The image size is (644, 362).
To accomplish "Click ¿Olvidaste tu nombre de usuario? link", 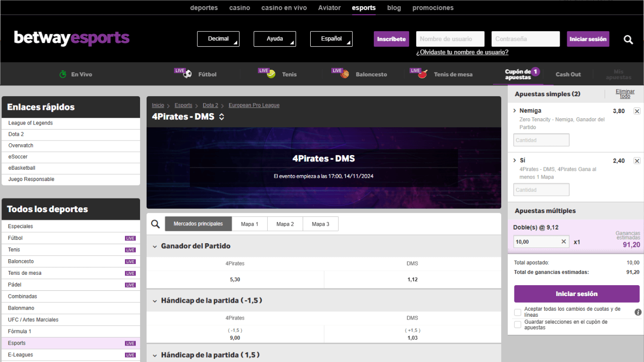I will pyautogui.click(x=462, y=52).
